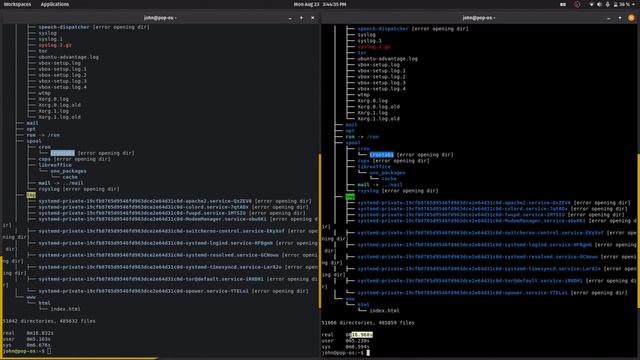Click libreoffice in the gray terminal tree
The height and width of the screenshot is (360, 640).
55,165
